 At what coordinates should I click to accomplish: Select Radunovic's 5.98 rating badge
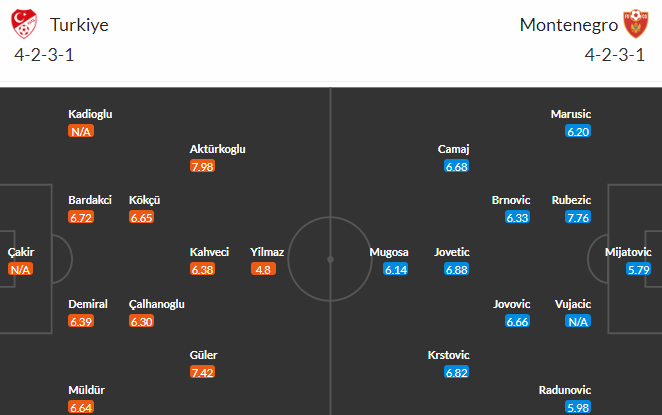(x=578, y=407)
